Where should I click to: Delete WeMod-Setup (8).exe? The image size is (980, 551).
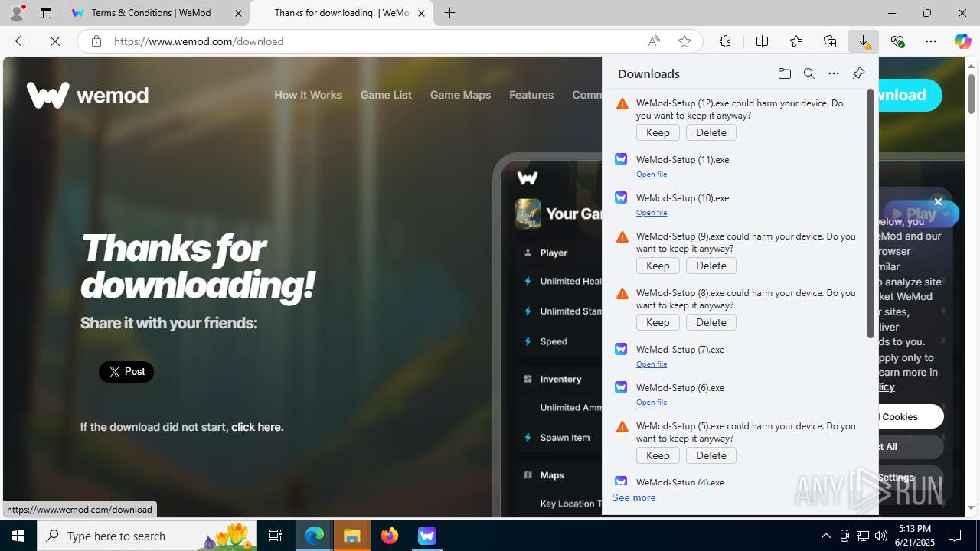pos(711,322)
